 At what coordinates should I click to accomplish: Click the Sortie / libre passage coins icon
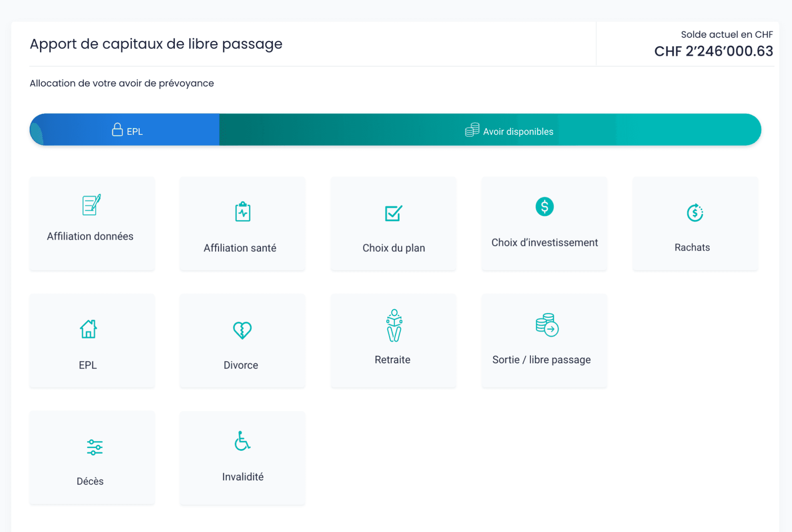click(547, 325)
